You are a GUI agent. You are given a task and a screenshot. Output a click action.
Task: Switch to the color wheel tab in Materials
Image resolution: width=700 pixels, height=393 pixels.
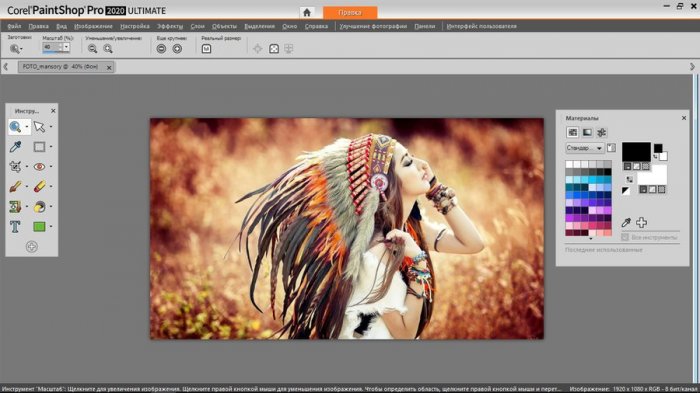pos(602,132)
